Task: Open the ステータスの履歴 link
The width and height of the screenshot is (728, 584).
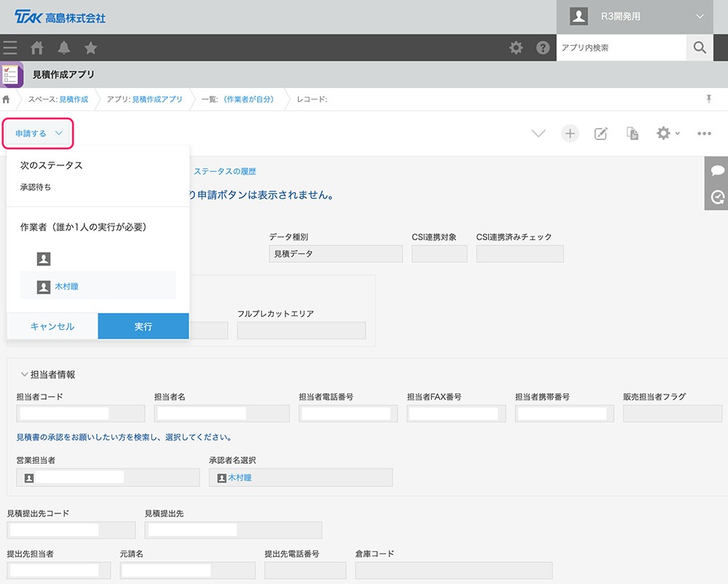Action: tap(225, 171)
